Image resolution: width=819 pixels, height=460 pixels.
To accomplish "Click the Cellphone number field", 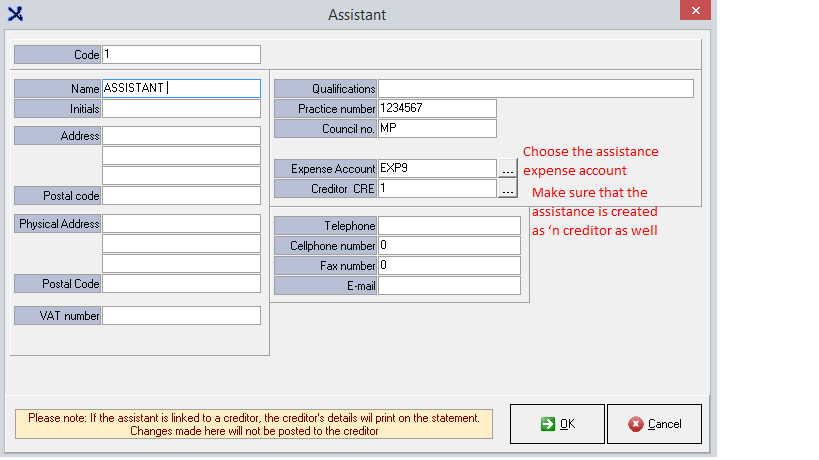I will click(x=449, y=246).
